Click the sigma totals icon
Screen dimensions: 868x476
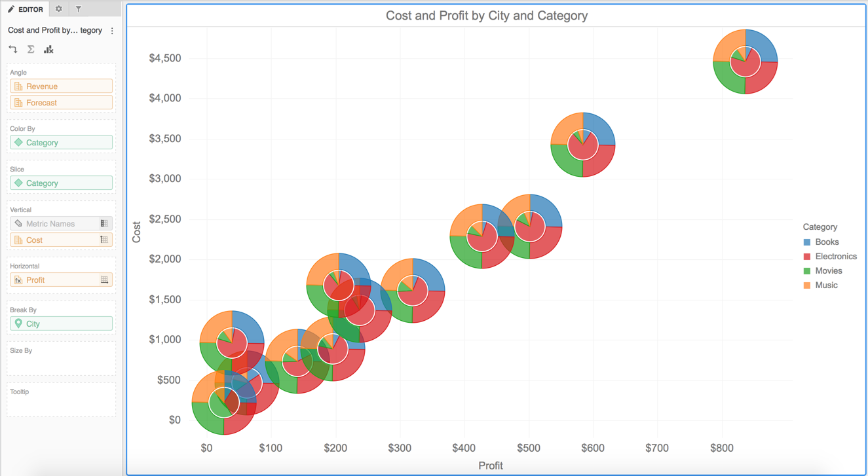click(31, 50)
